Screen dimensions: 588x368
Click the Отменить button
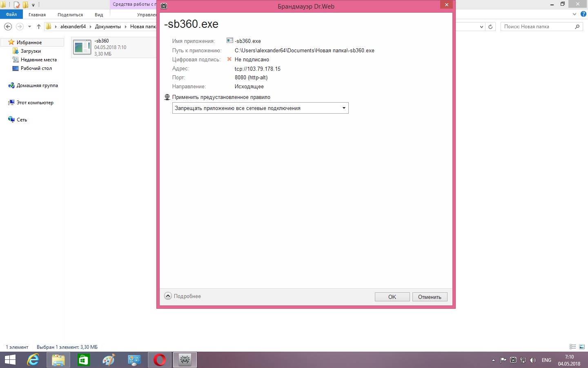click(430, 297)
